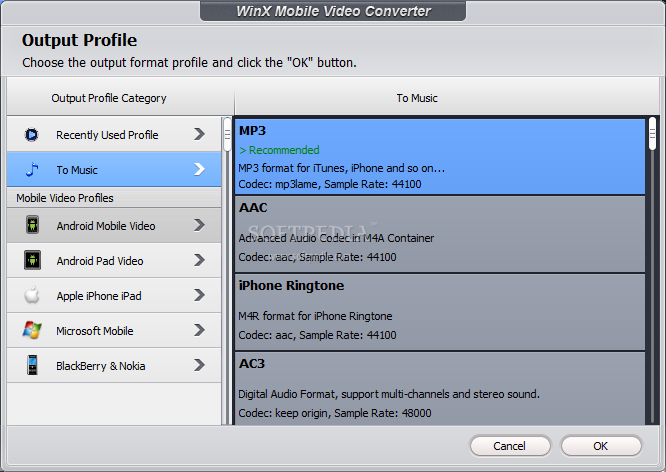666x472 pixels.
Task: Choose the AC3 output profile
Action: 440,388
